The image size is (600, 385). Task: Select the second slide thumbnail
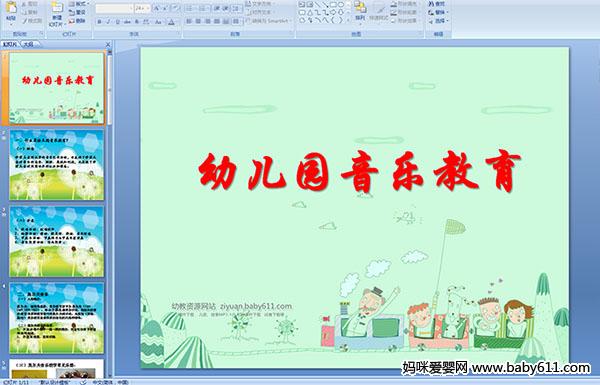click(x=57, y=165)
